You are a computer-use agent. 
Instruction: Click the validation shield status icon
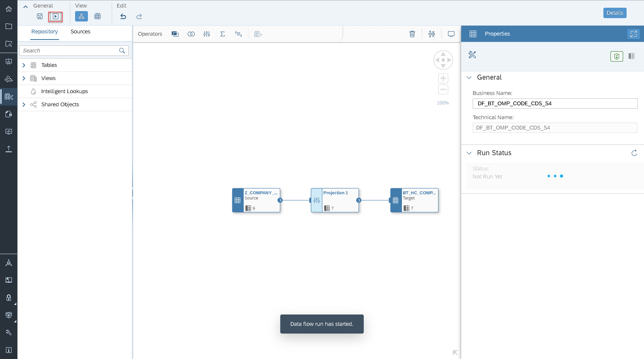click(617, 56)
